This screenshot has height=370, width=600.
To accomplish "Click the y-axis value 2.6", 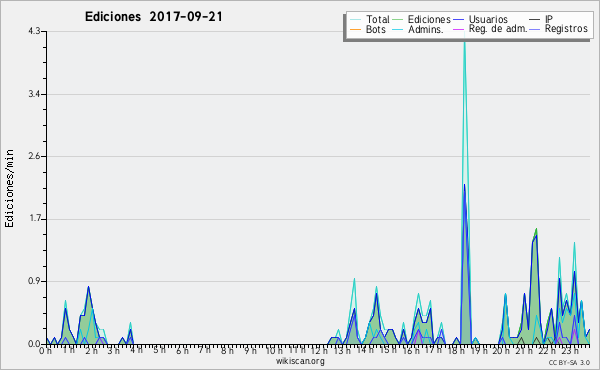I will [34, 156].
